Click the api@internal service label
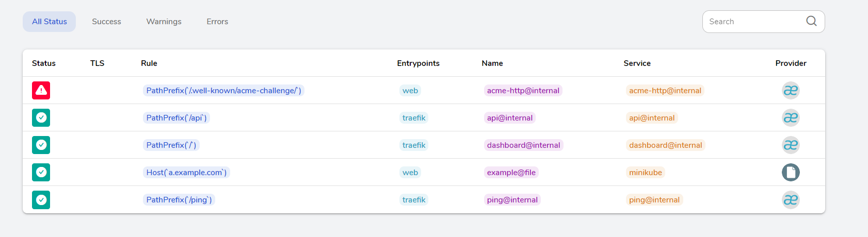 [x=652, y=118]
